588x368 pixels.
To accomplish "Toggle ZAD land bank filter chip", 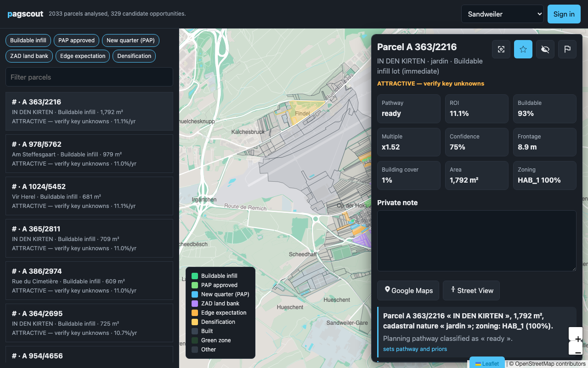I will [x=29, y=56].
